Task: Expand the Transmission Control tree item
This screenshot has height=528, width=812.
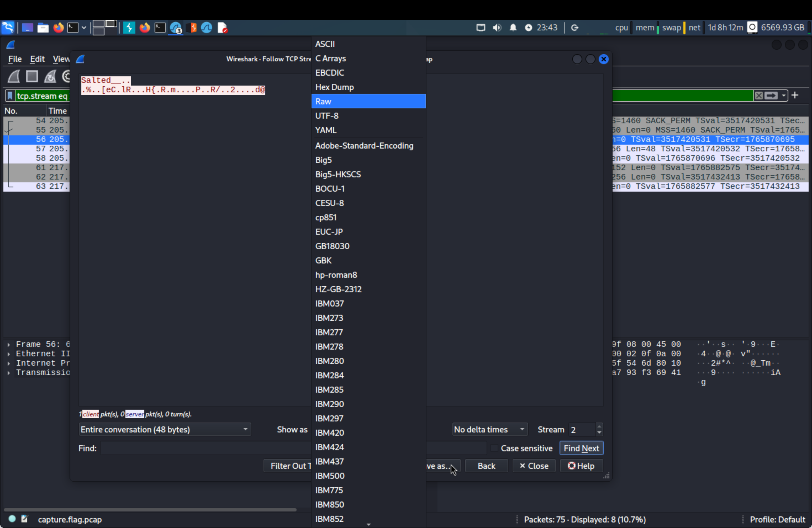Action: pos(9,373)
